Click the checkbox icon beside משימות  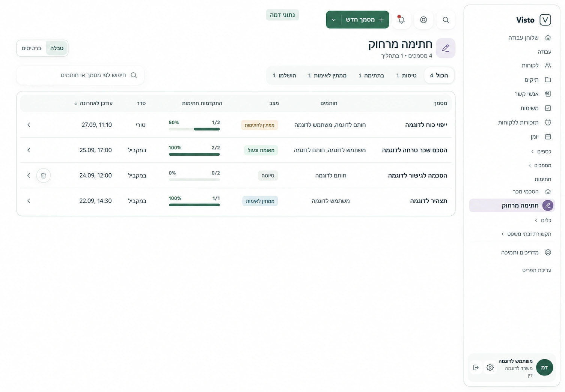(x=548, y=108)
